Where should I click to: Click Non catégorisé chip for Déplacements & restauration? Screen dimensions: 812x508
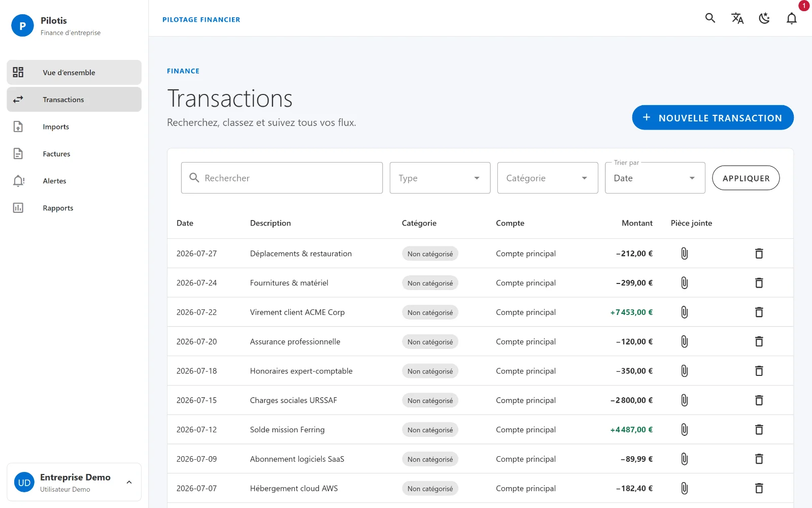[x=430, y=253]
